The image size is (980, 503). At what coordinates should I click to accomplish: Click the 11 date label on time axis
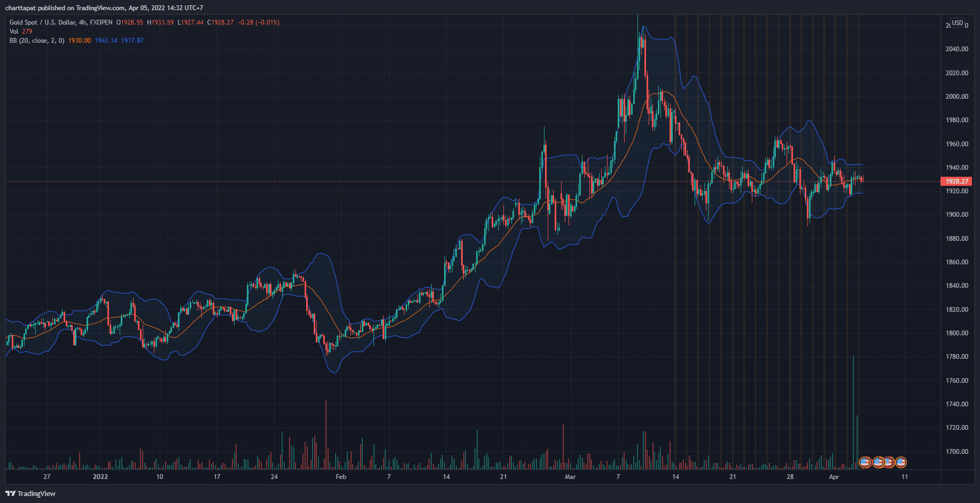pos(905,477)
